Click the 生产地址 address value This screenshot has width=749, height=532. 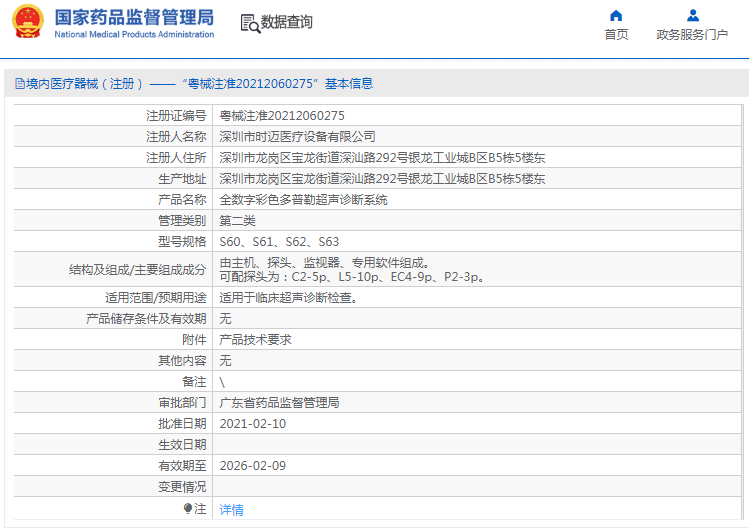pos(382,179)
